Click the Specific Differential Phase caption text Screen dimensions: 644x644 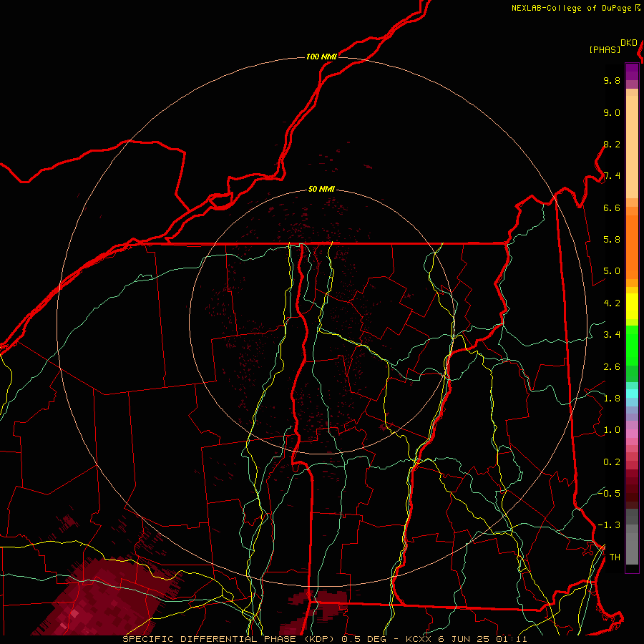(324, 639)
